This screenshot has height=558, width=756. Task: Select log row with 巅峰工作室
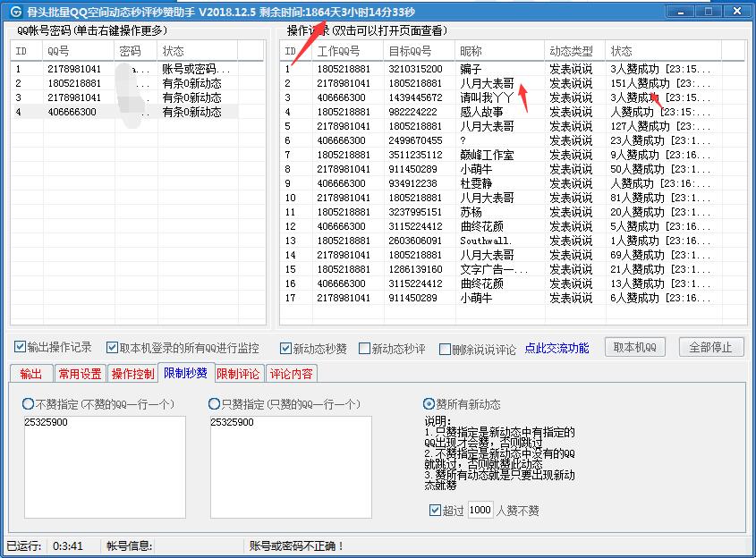[x=501, y=155]
